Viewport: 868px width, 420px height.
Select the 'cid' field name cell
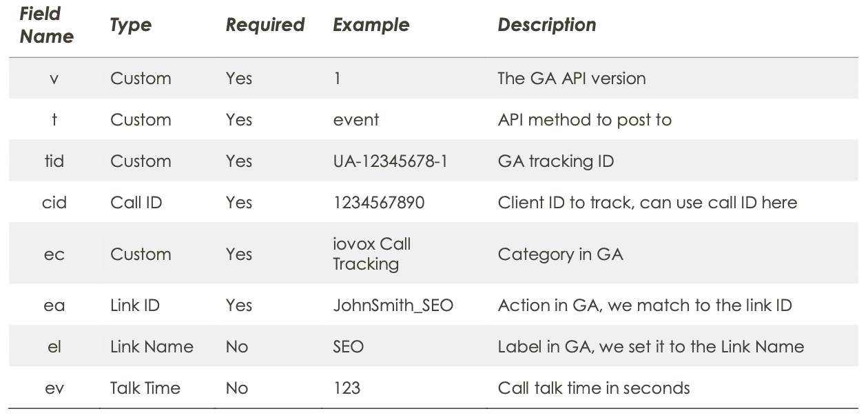pyautogui.click(x=54, y=203)
